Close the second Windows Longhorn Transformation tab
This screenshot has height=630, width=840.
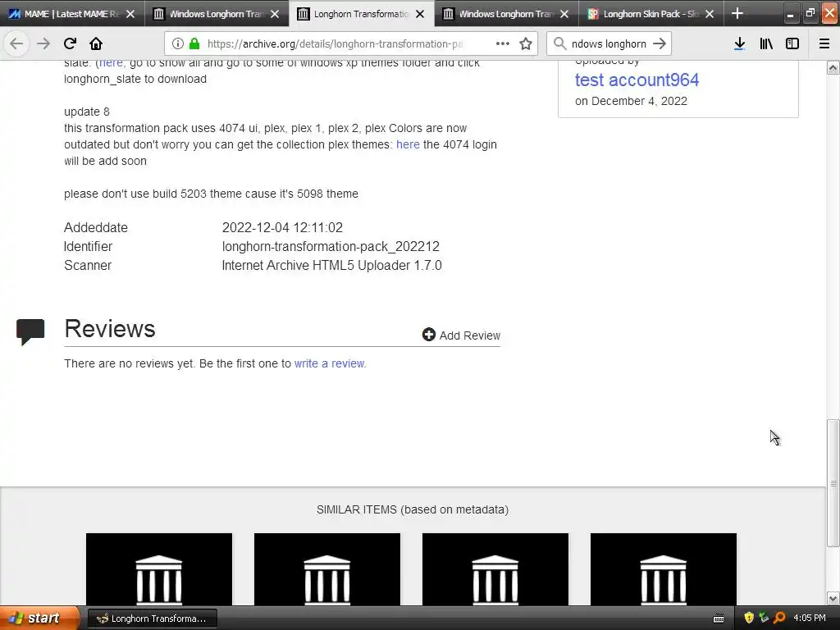(x=275, y=14)
